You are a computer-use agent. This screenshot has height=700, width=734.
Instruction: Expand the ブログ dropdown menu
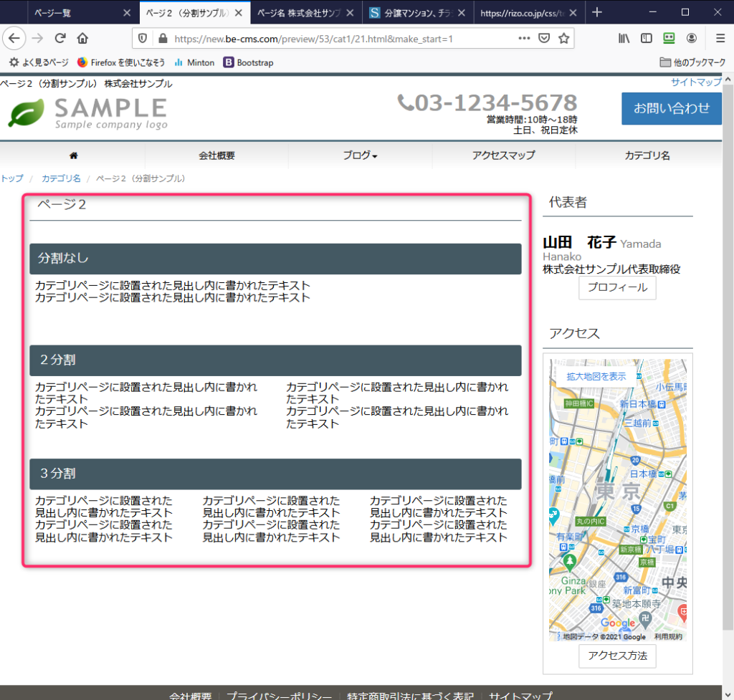click(360, 155)
